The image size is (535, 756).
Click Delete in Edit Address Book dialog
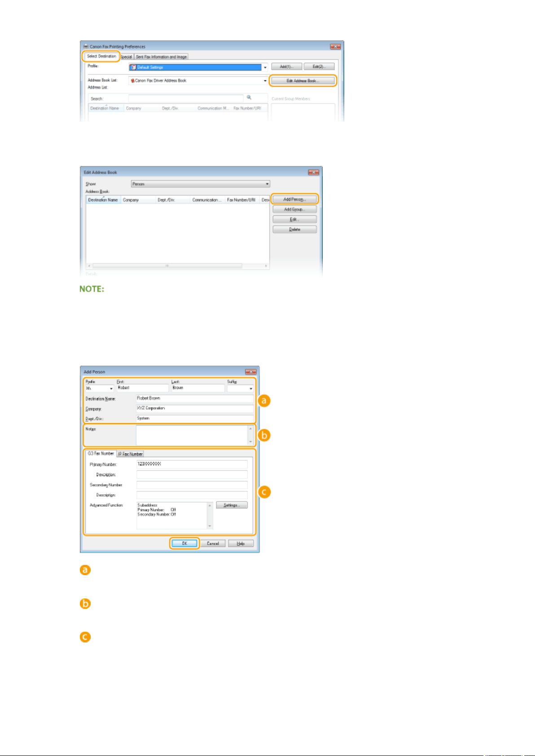point(294,229)
